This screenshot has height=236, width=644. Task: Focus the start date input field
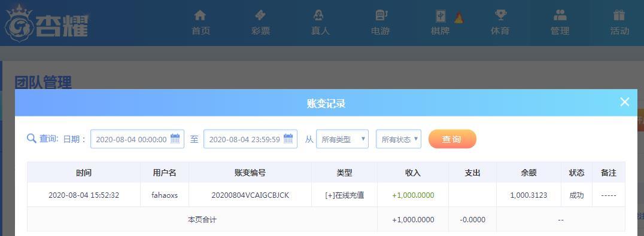[x=137, y=139]
